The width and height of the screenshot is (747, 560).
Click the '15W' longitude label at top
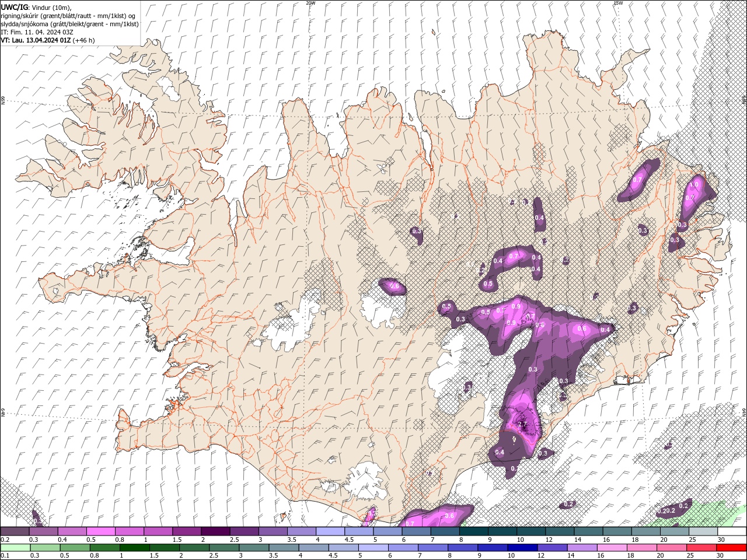(x=618, y=3)
